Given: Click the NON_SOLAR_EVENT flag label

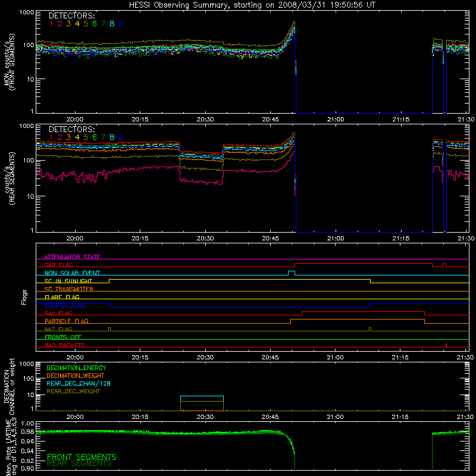Looking at the screenshot, I should (x=72, y=273).
